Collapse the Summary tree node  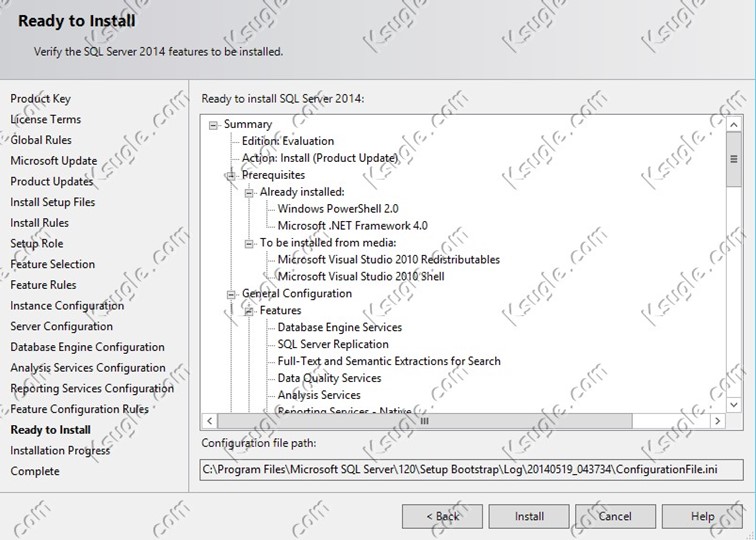point(213,125)
